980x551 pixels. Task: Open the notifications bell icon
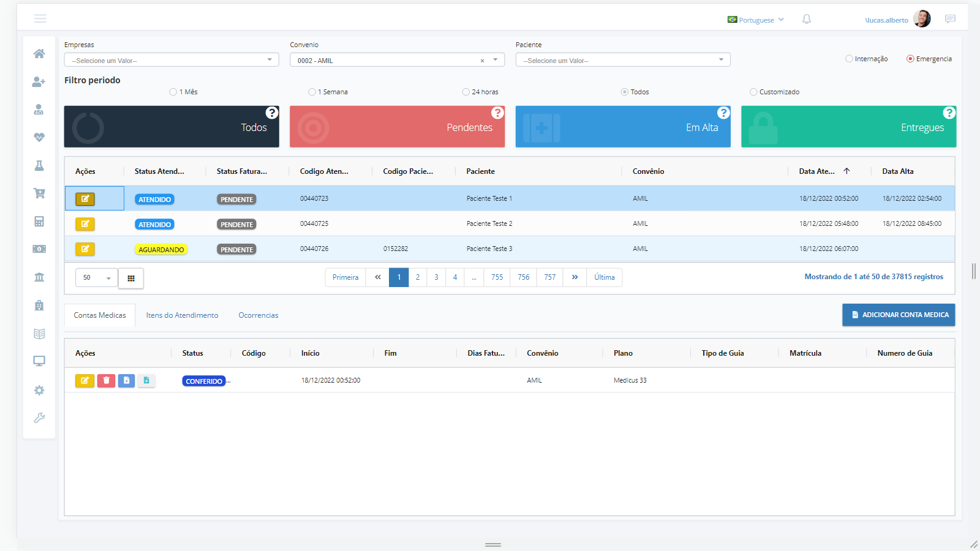pyautogui.click(x=807, y=20)
